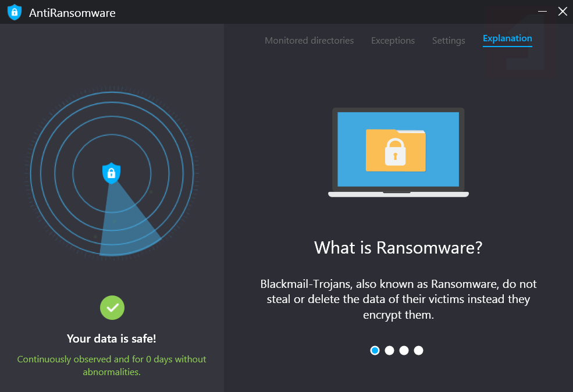Click the "Your data is safe!" text
Image resolution: width=573 pixels, height=392 pixels.
point(112,338)
